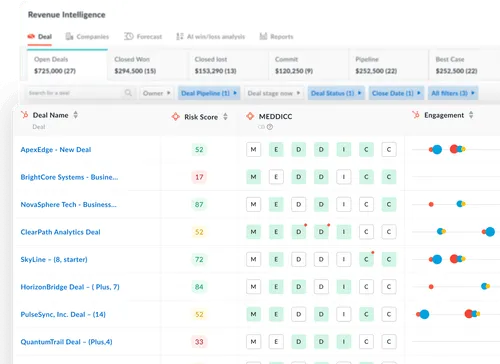Screen dimensions: 500x364
Task: Open ClearPath Analytics Deal
Action: pos(60,232)
